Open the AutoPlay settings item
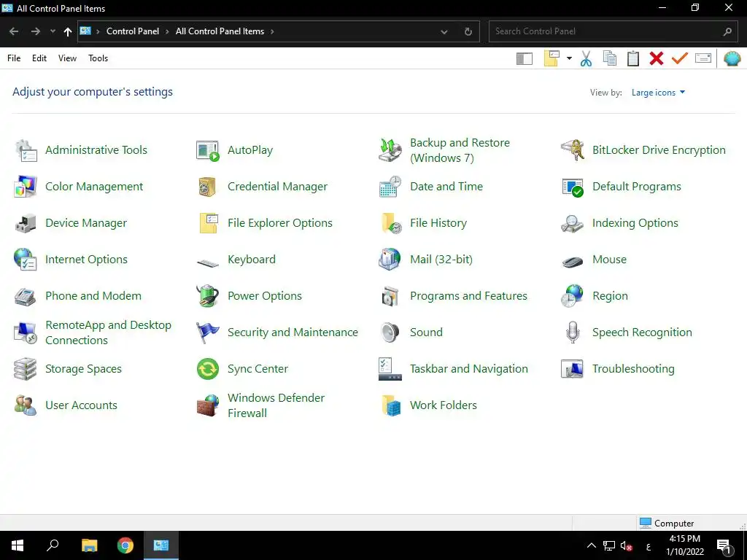Viewport: 747px width, 560px height. (234, 150)
